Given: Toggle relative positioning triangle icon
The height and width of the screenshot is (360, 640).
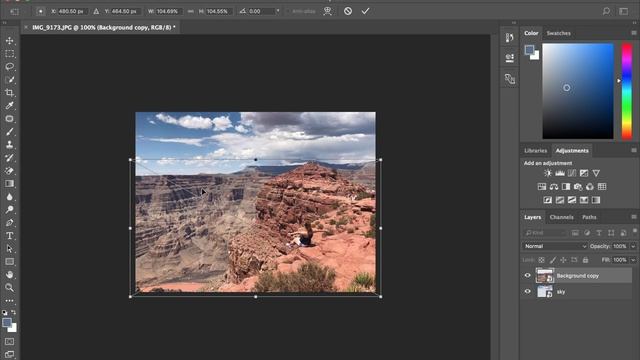Looking at the screenshot, I should [x=96, y=11].
